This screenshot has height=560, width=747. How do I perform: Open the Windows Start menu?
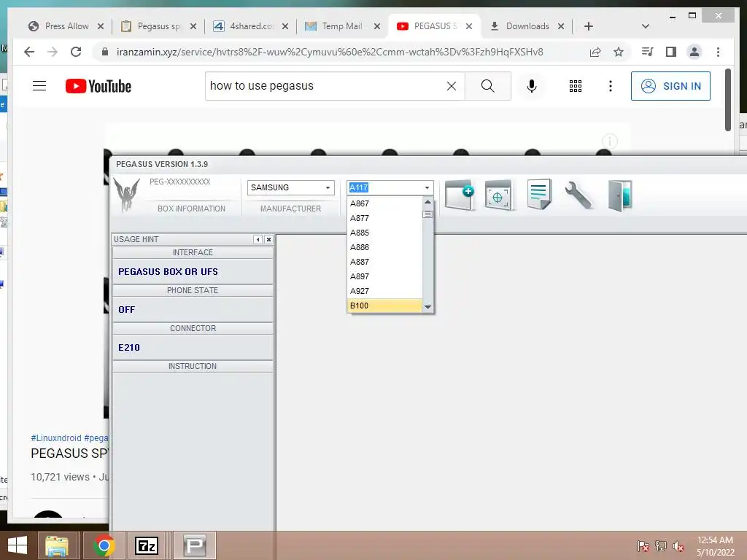click(18, 545)
